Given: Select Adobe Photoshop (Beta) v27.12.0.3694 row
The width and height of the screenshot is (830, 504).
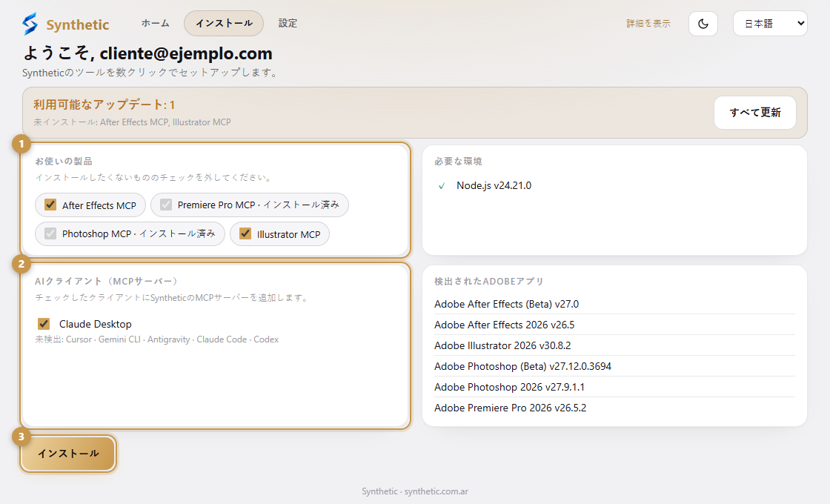Looking at the screenshot, I should [614, 366].
